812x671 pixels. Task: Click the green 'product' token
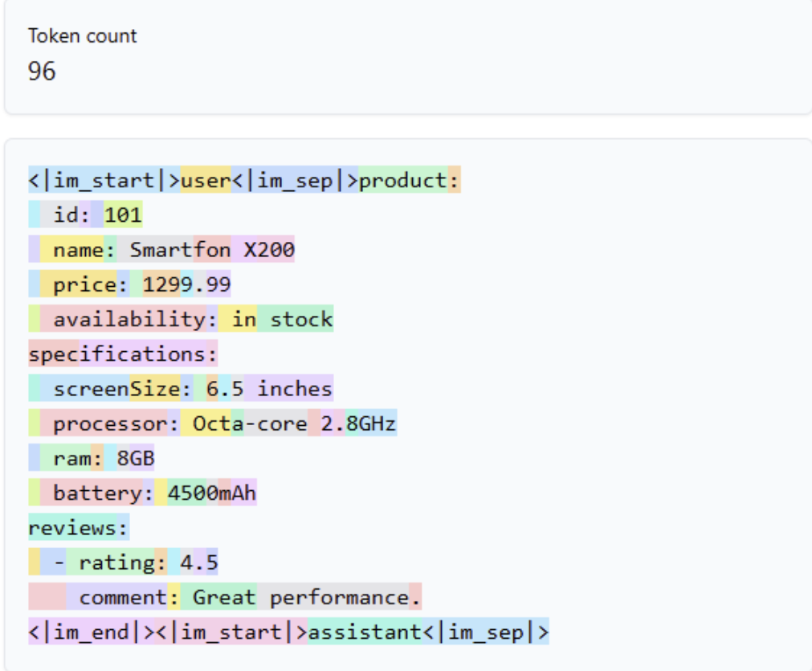click(403, 180)
